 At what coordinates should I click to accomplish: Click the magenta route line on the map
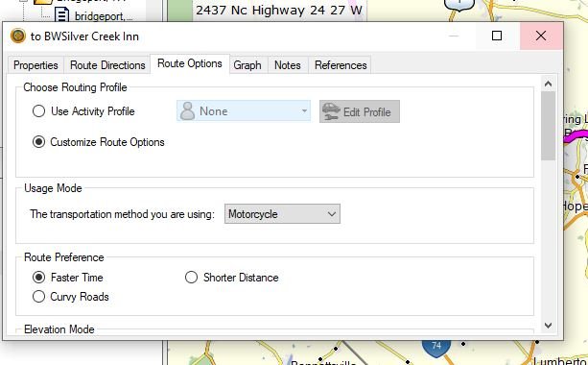(576, 136)
